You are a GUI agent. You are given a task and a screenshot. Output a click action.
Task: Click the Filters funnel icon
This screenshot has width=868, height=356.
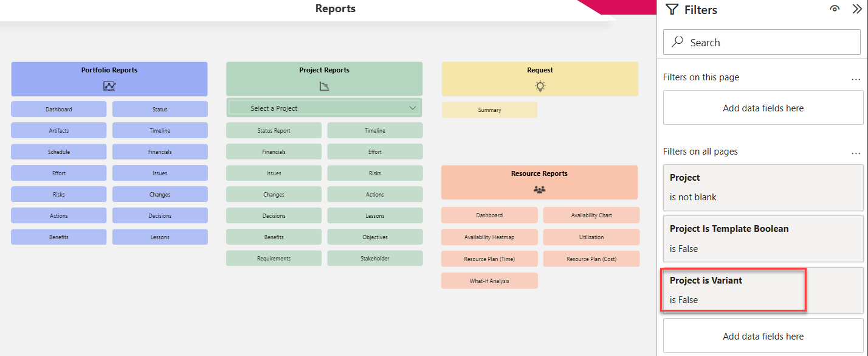(672, 10)
